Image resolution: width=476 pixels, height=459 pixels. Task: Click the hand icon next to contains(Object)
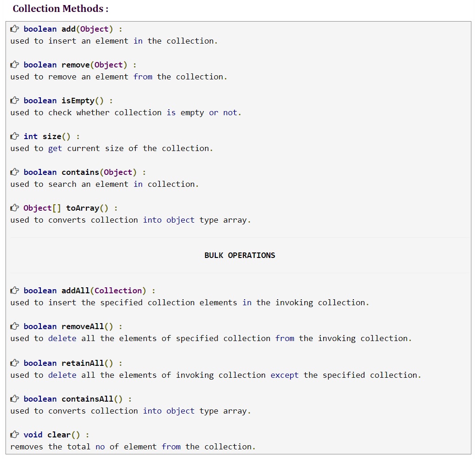pyautogui.click(x=14, y=172)
